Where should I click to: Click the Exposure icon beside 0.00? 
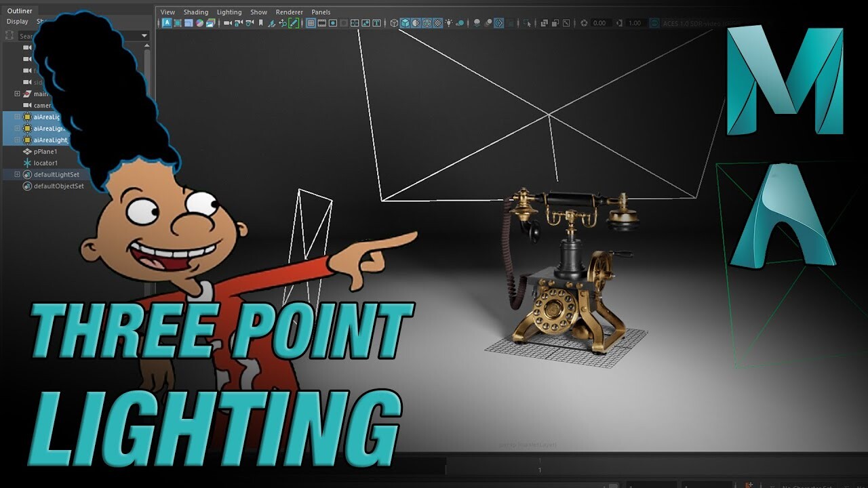584,23
